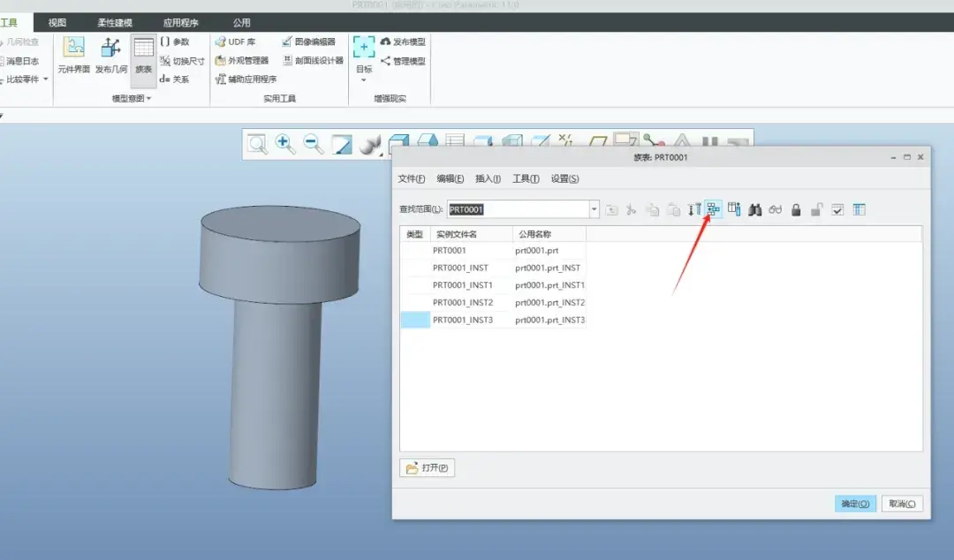Click the glasses preview instance icon
Image resolution: width=954 pixels, height=560 pixels.
[776, 210]
